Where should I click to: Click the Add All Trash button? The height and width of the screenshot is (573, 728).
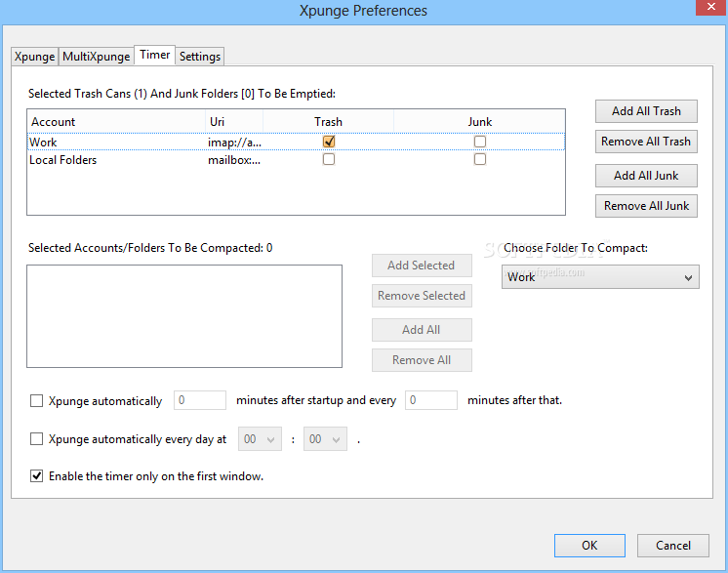pos(646,111)
